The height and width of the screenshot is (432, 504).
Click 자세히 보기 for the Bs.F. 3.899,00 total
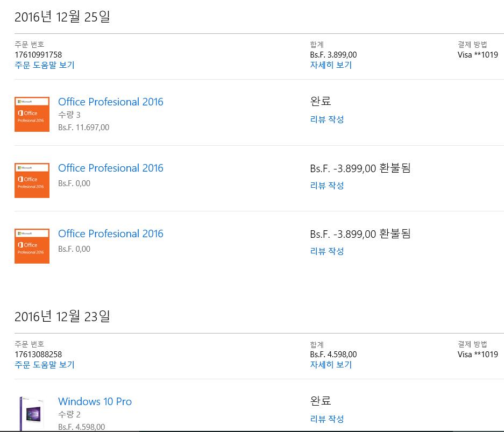coord(331,65)
